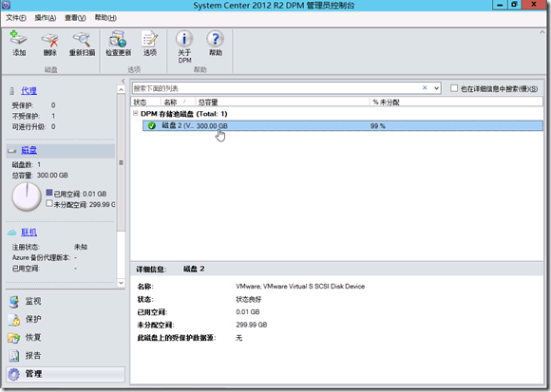This screenshot has width=551, height=392.
Task: Select the 磁盘 2 name in list row
Action: pos(177,125)
